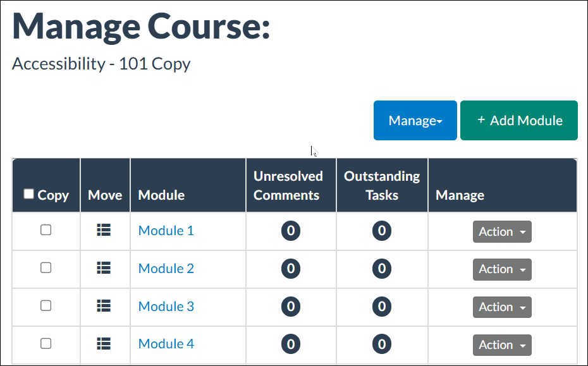
Task: Expand the Action menu for Module 4
Action: point(502,345)
